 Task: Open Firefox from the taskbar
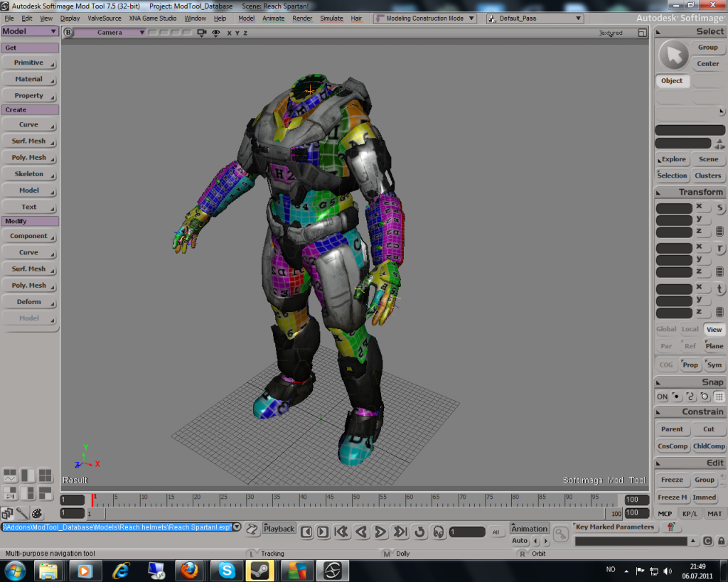pos(189,571)
